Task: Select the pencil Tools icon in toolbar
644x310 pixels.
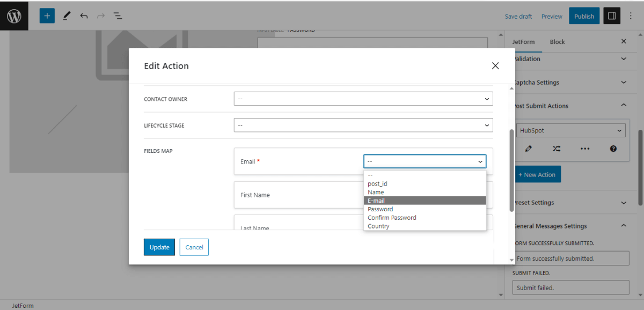Action: tap(67, 16)
